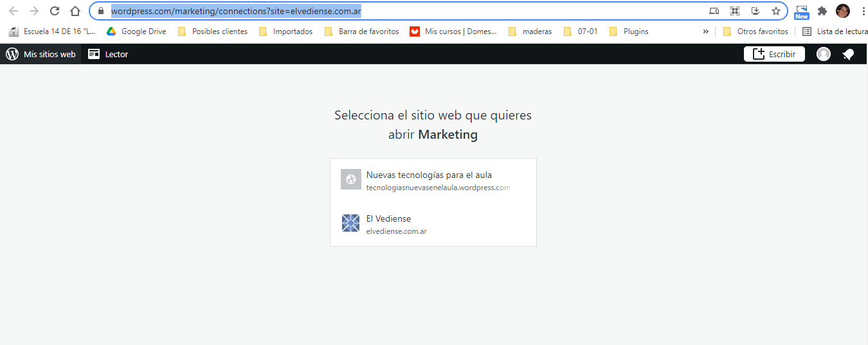
Task: Click the padlock site info icon
Action: [x=100, y=11]
